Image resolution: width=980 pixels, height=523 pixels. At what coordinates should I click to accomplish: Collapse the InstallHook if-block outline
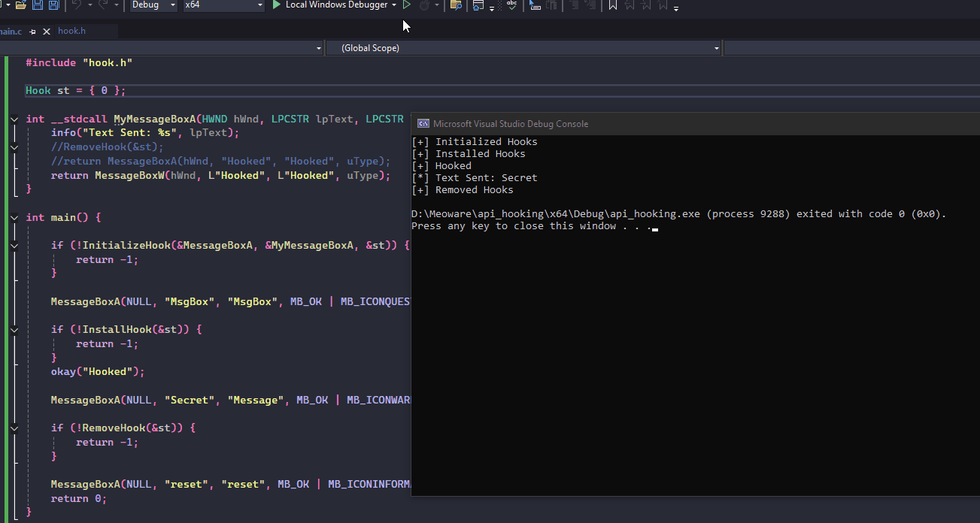pyautogui.click(x=14, y=330)
